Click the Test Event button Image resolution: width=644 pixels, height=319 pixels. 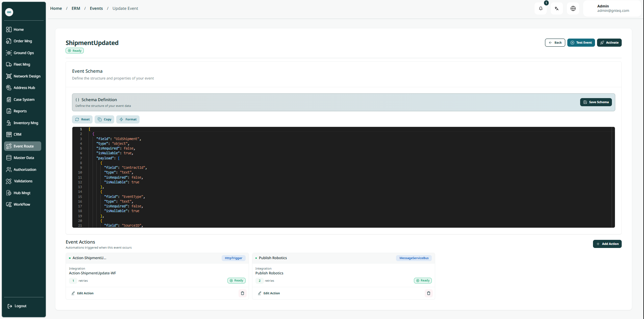click(581, 43)
